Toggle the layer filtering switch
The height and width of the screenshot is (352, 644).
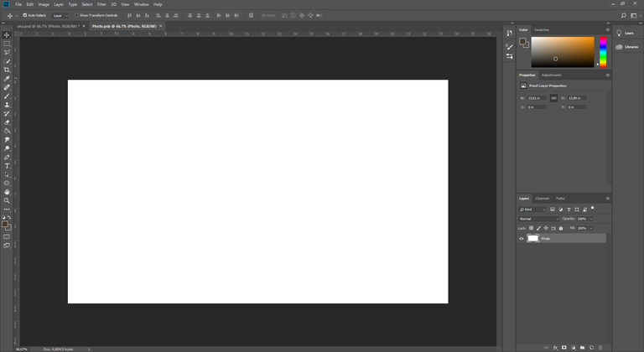click(592, 209)
